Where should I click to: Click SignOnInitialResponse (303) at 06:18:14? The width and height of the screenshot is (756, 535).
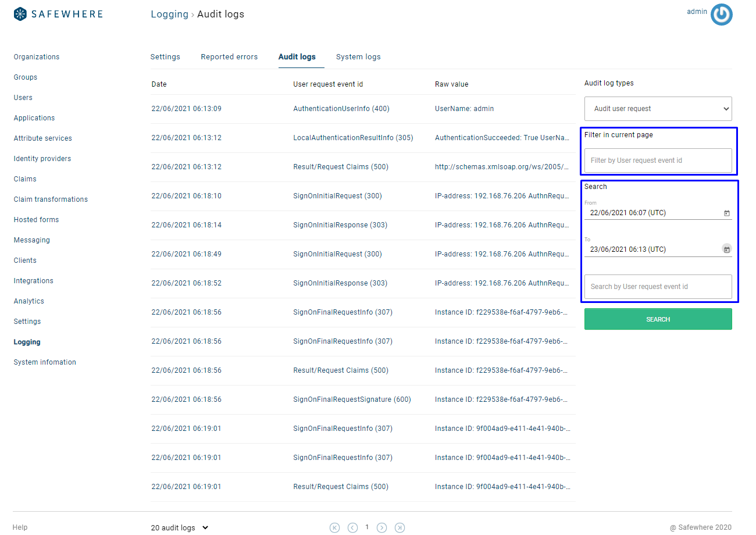340,225
